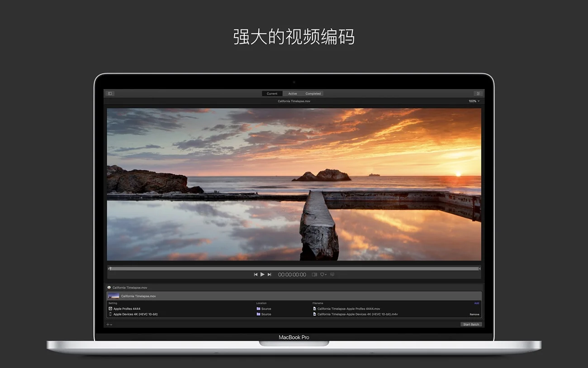588x368 pixels.
Task: Click the Source folder icon for ProRes output
Action: [258, 308]
